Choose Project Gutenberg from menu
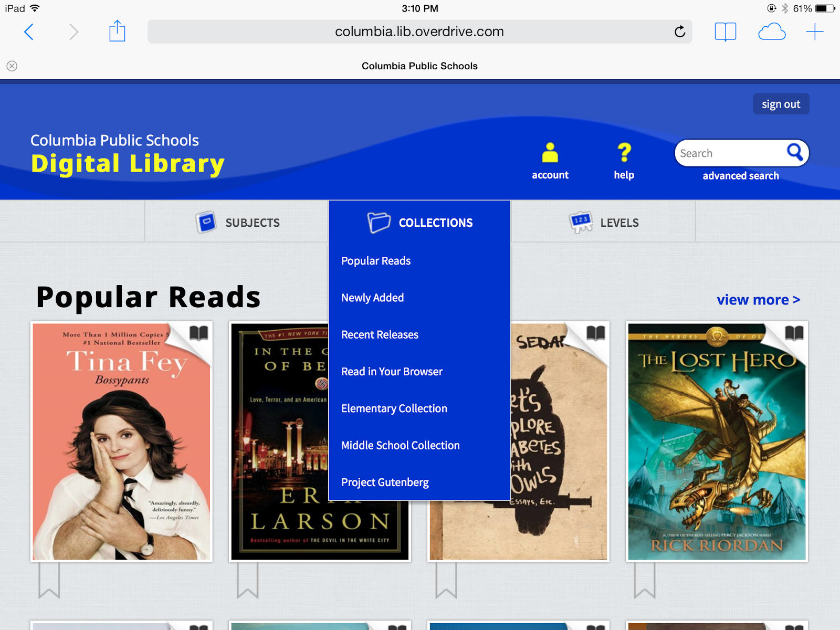The height and width of the screenshot is (630, 840). tap(385, 482)
